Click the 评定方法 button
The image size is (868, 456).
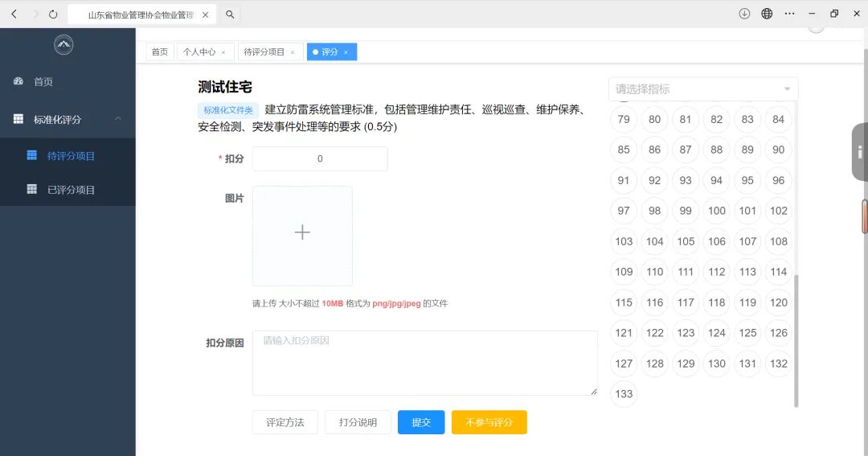[x=285, y=422]
